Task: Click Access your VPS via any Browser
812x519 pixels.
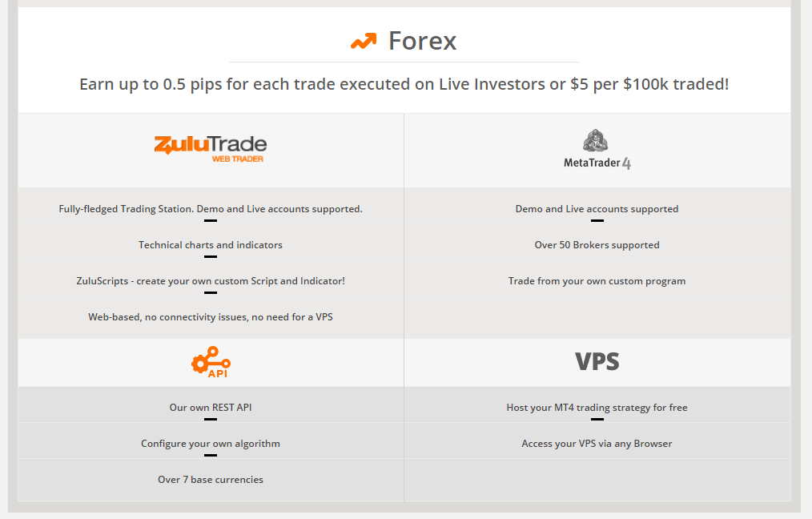Action: point(597,444)
